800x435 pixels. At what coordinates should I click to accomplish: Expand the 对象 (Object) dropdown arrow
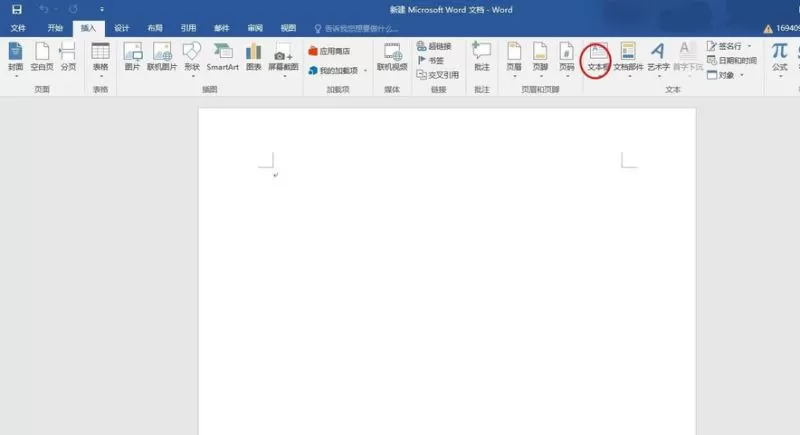[742, 75]
